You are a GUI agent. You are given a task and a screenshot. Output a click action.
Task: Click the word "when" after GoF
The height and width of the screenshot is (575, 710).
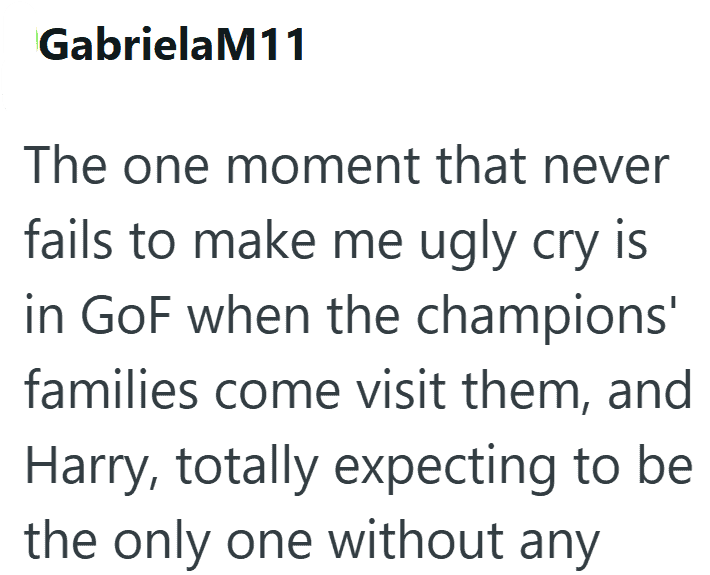pos(249,314)
